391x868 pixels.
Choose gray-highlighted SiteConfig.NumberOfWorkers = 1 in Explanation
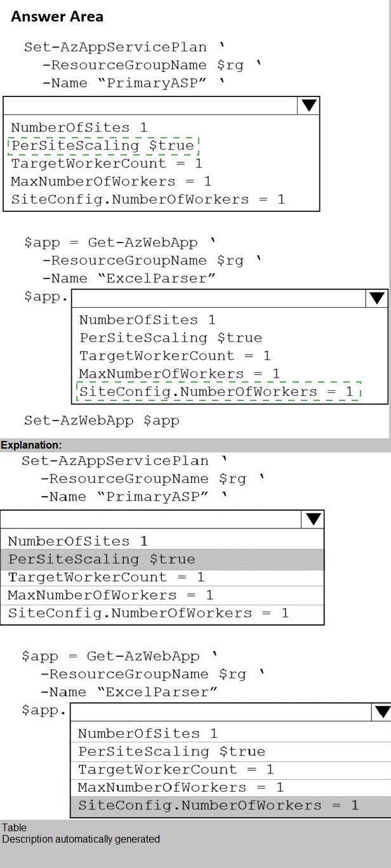pos(218,806)
